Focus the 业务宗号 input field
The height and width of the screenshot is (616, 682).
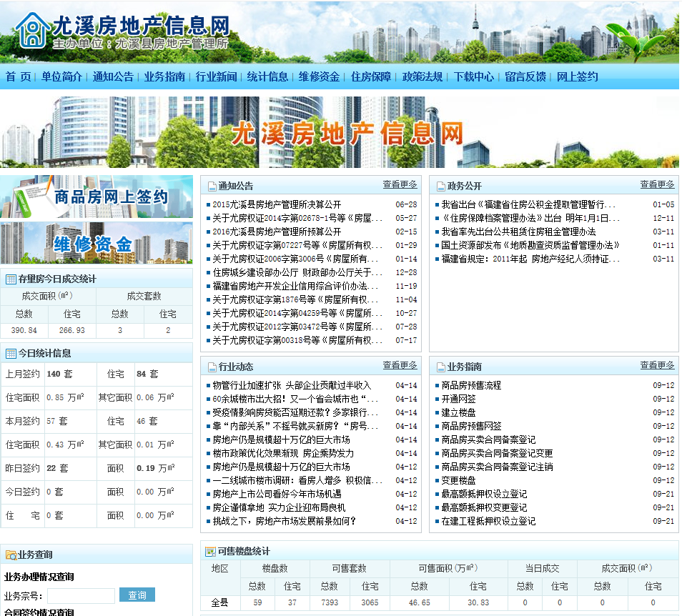coord(81,595)
